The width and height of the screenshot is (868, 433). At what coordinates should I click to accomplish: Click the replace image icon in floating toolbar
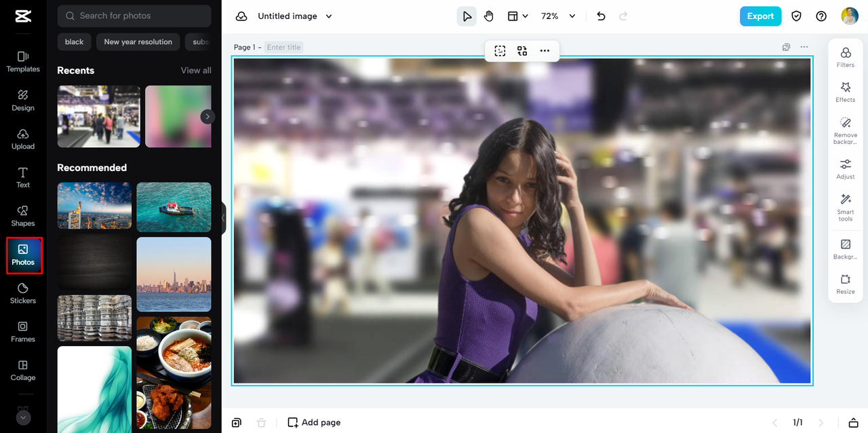point(522,51)
